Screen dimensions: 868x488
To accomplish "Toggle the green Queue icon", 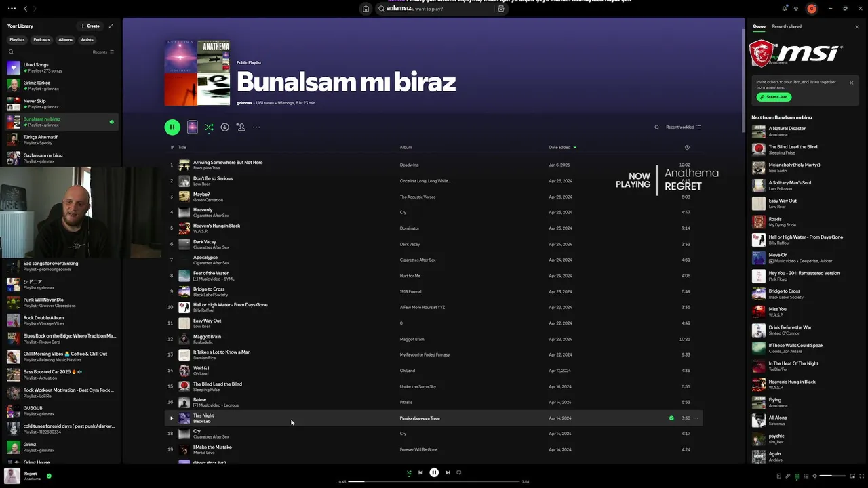I will coord(797,476).
